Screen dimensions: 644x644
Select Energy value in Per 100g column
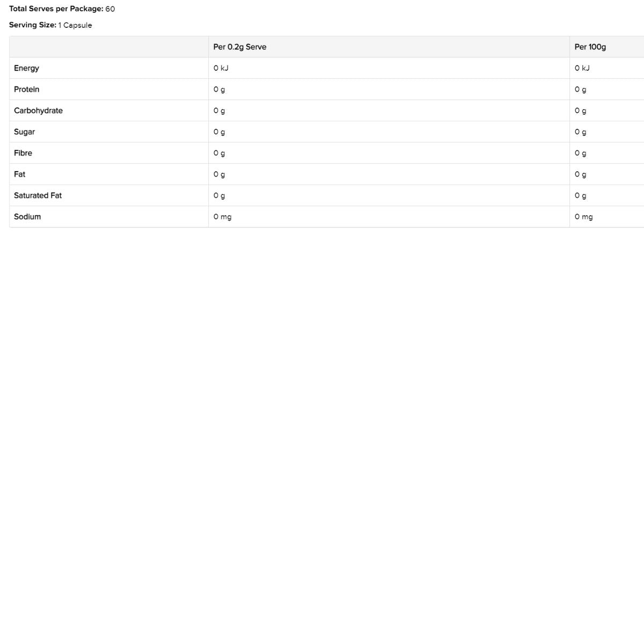tap(582, 68)
